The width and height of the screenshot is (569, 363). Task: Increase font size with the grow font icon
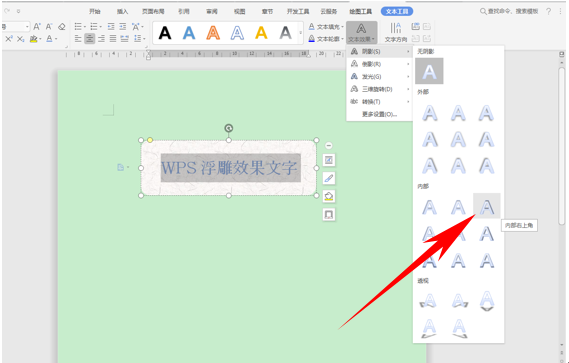tap(37, 26)
